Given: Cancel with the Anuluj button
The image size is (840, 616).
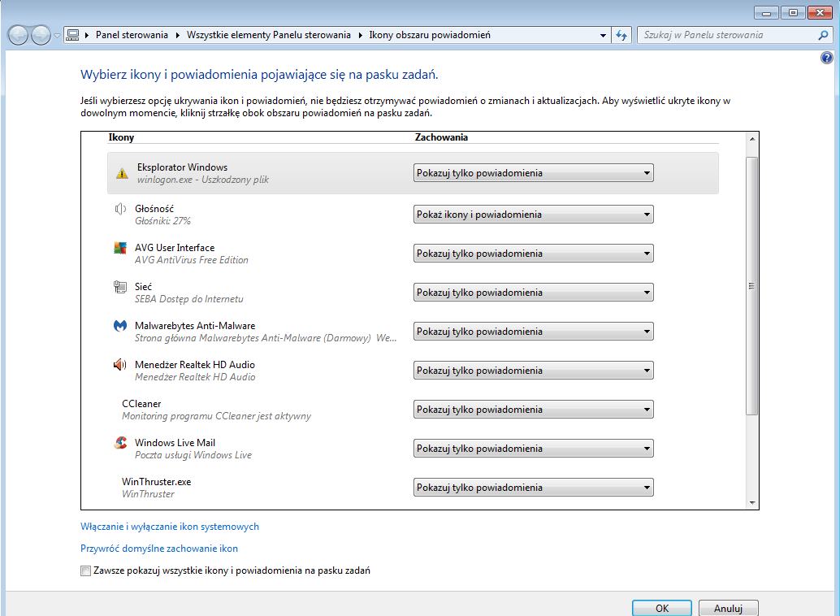Looking at the screenshot, I should [x=728, y=609].
